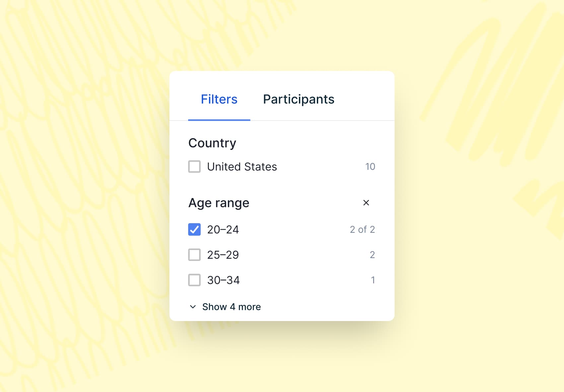Image resolution: width=564 pixels, height=392 pixels.
Task: Click the Country section heading
Action: [x=212, y=143]
